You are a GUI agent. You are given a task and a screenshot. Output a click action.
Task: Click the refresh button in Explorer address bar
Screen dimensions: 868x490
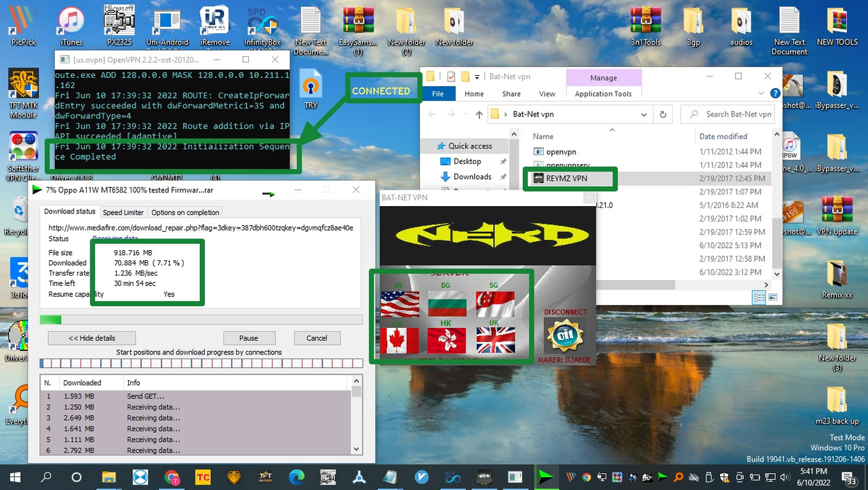663,115
